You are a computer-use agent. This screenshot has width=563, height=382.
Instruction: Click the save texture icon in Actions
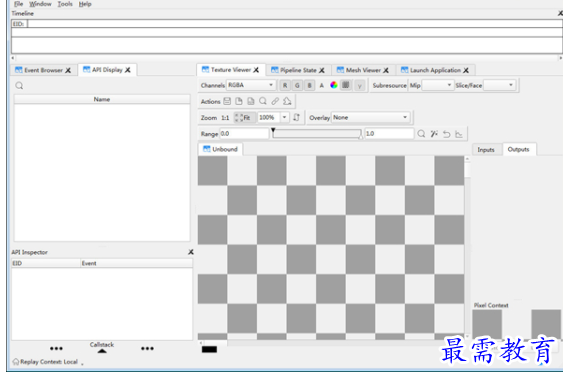coord(227,101)
